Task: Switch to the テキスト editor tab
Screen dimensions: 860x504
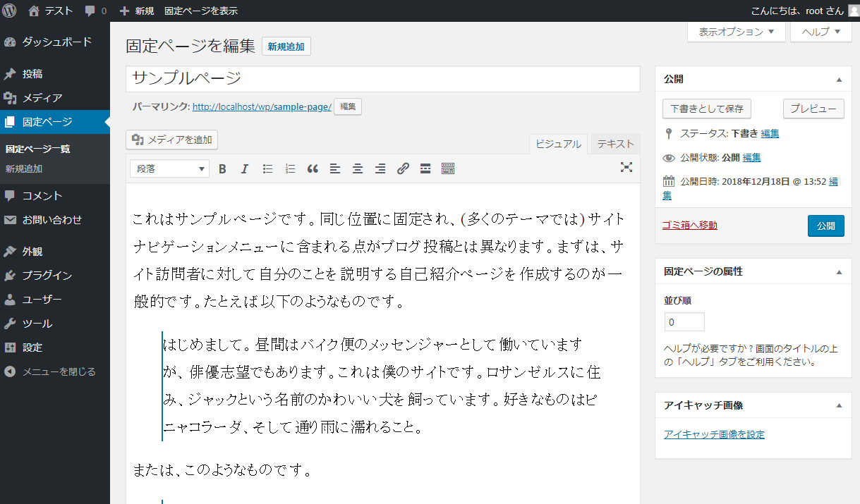Action: 615,144
